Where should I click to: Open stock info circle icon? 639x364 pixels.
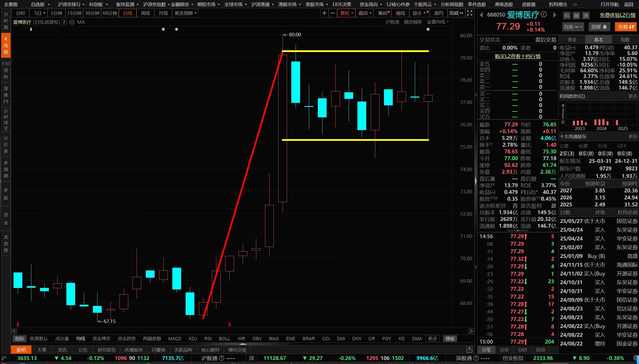(544, 14)
